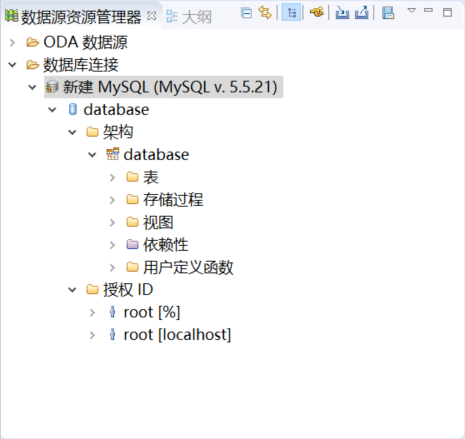Click the Collapse All toolbar icon
The width and height of the screenshot is (465, 439).
(x=246, y=13)
